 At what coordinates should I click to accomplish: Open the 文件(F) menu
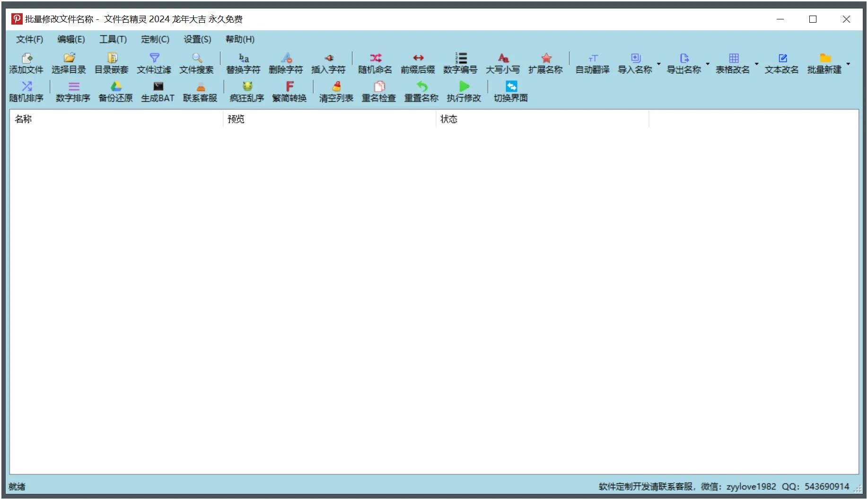29,39
